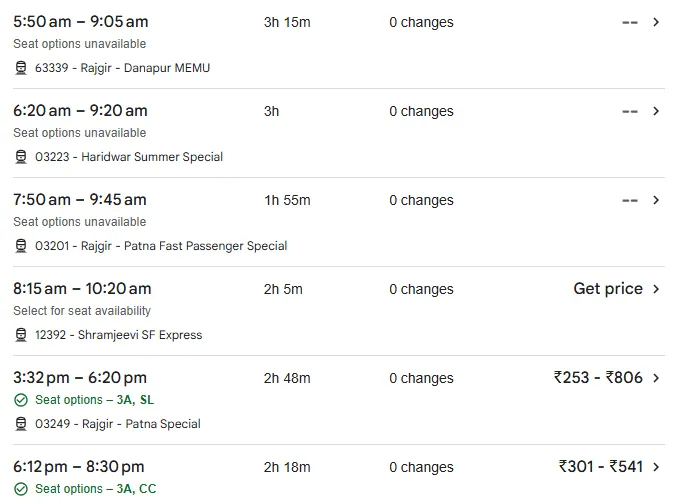Click Get price for Shramjeevi SF Express

click(x=608, y=289)
